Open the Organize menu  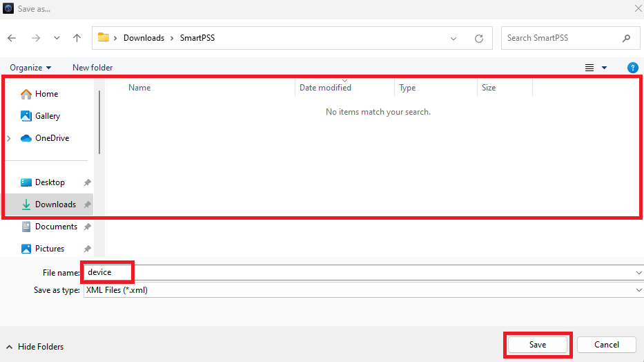point(30,68)
